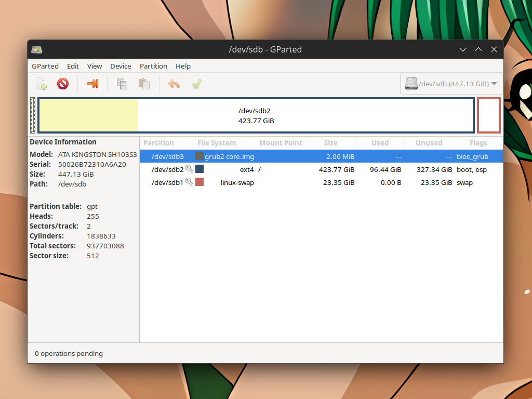Click the Undo last operation icon
The image size is (532, 399).
(174, 83)
